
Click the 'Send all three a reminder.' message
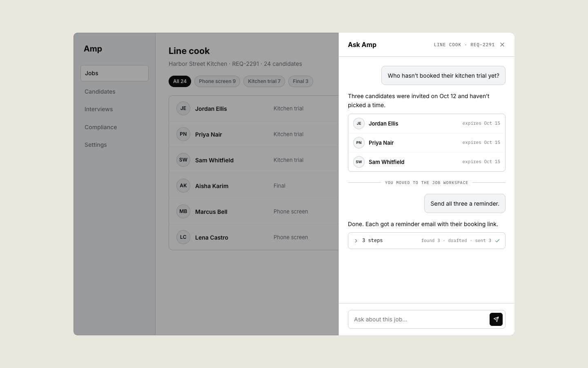465,204
